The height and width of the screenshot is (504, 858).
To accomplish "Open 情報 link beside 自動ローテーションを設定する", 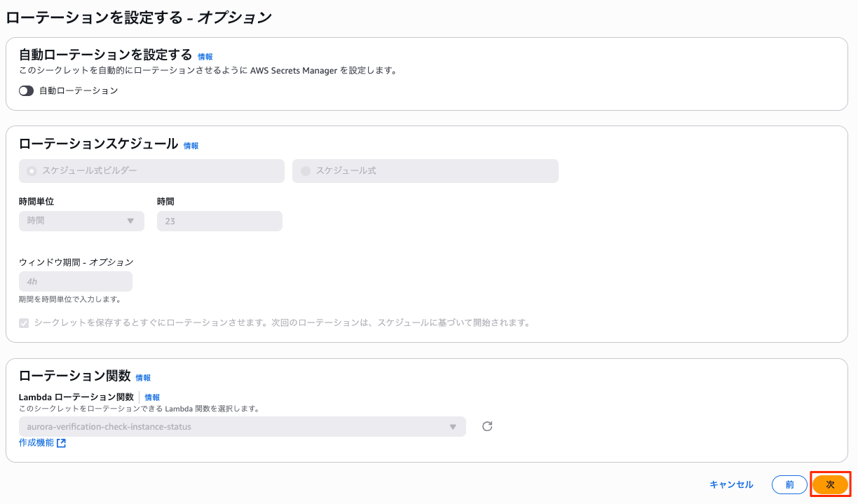I will 205,57.
